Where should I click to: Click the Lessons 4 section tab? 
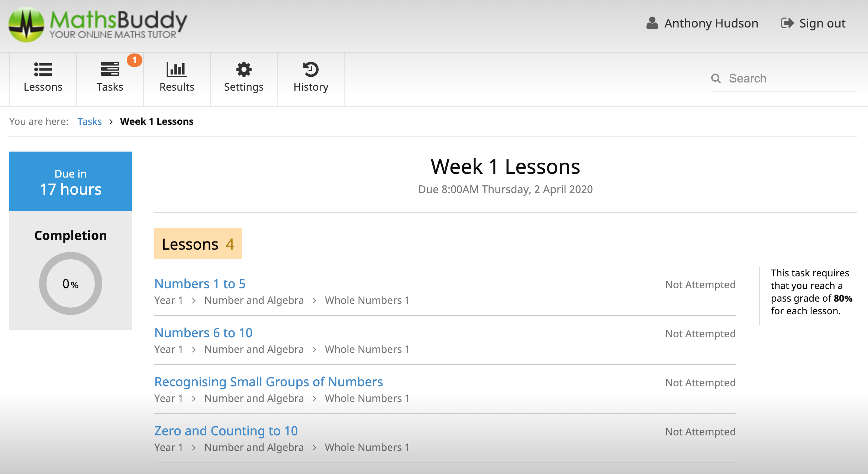coord(198,244)
